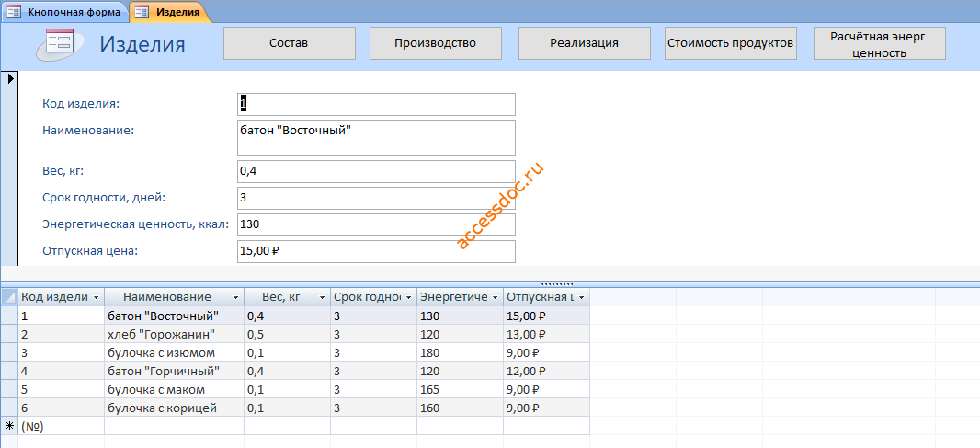Open Вес, кг column filter dropdown
Screen dimensions: 980x448
pos(322,297)
